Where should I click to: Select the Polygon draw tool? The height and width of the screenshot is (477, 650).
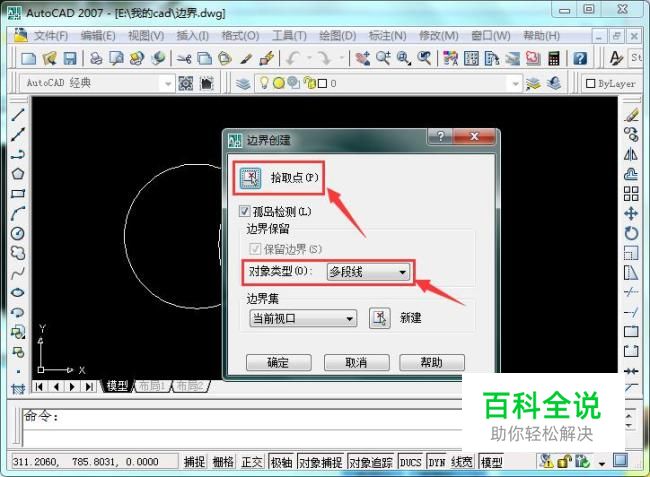pos(17,174)
